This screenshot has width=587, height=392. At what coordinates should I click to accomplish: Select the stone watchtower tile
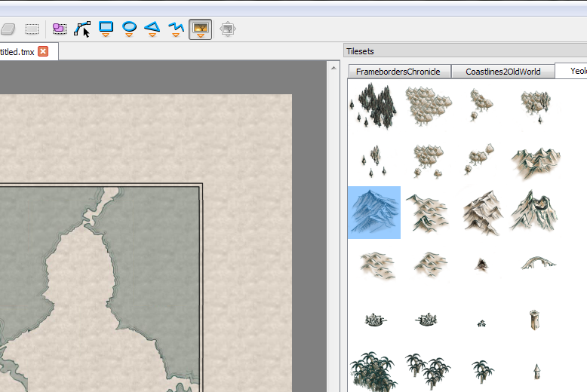[535, 320]
